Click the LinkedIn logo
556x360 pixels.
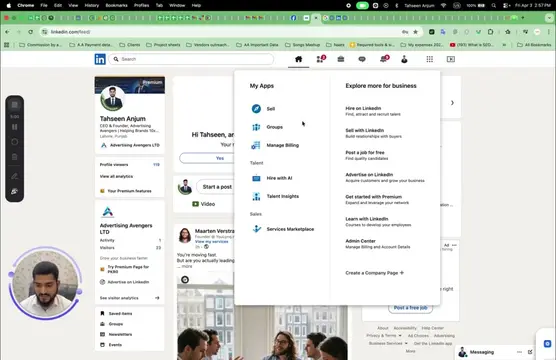coord(100,59)
